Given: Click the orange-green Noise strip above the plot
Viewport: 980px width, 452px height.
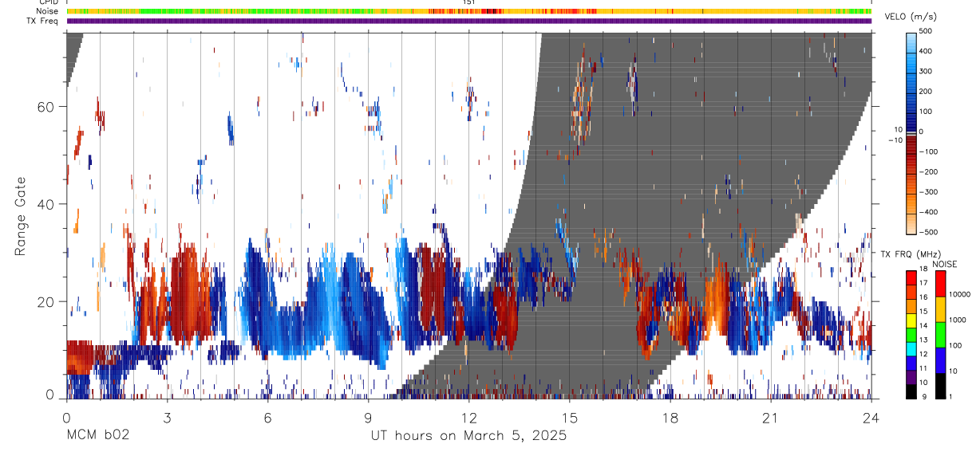Looking at the screenshot, I should click(x=469, y=11).
